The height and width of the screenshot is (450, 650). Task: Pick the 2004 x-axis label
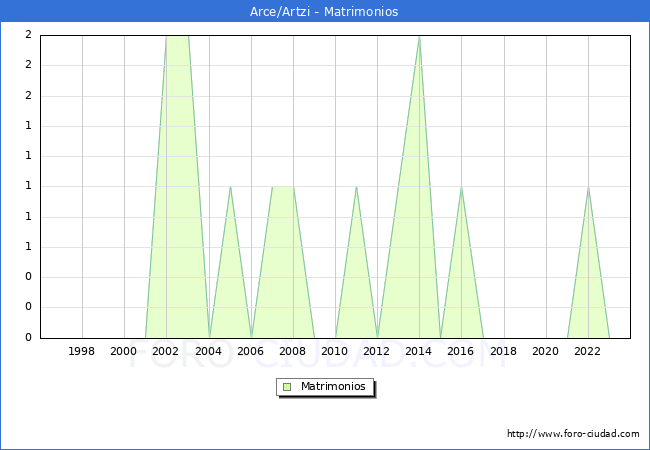(x=208, y=351)
